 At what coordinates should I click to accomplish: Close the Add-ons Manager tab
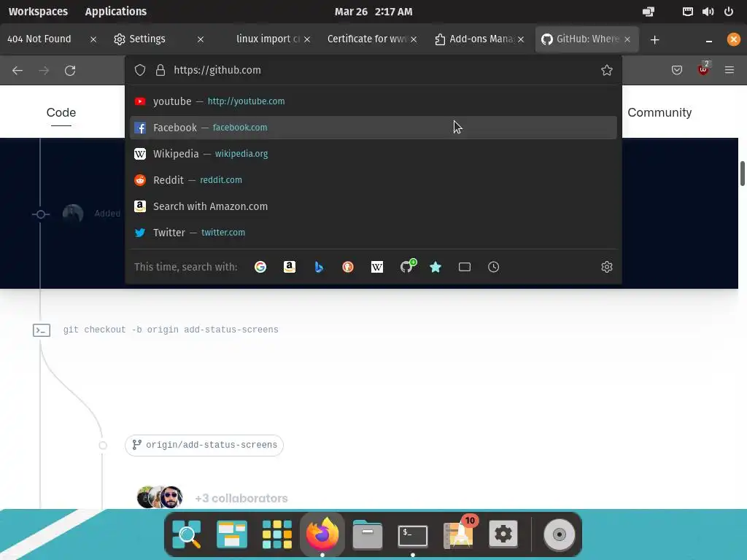pos(521,39)
